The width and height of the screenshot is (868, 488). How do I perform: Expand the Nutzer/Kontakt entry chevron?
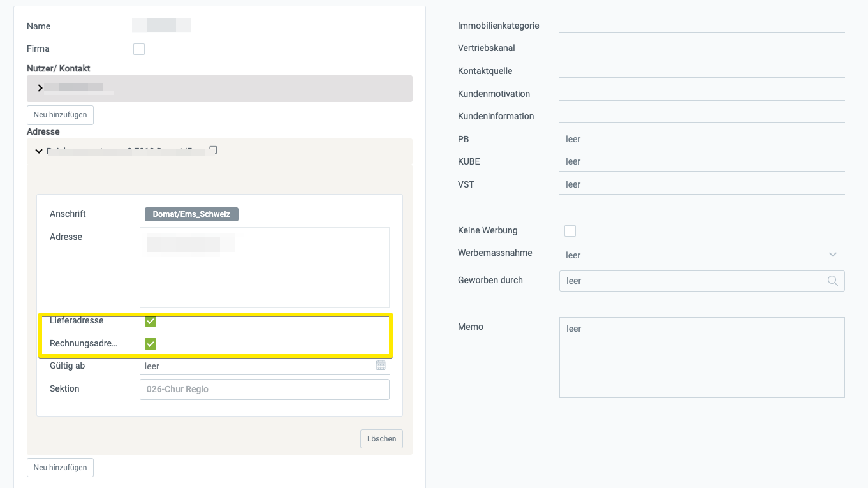coord(40,88)
